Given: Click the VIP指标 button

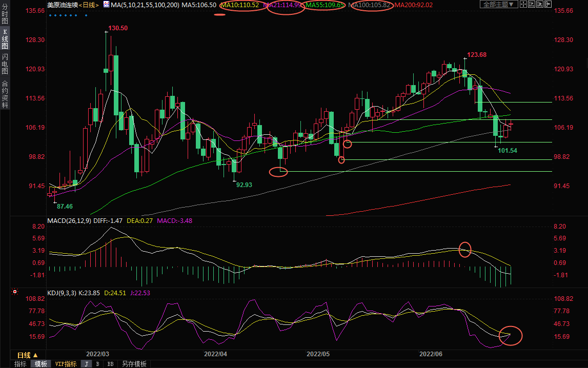Looking at the screenshot, I should click(66, 364).
